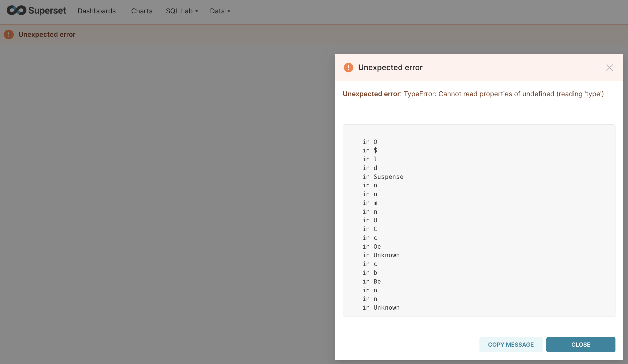The image size is (628, 364).
Task: Click the stack trace line reading 'in Suspense'
Action: (x=383, y=177)
